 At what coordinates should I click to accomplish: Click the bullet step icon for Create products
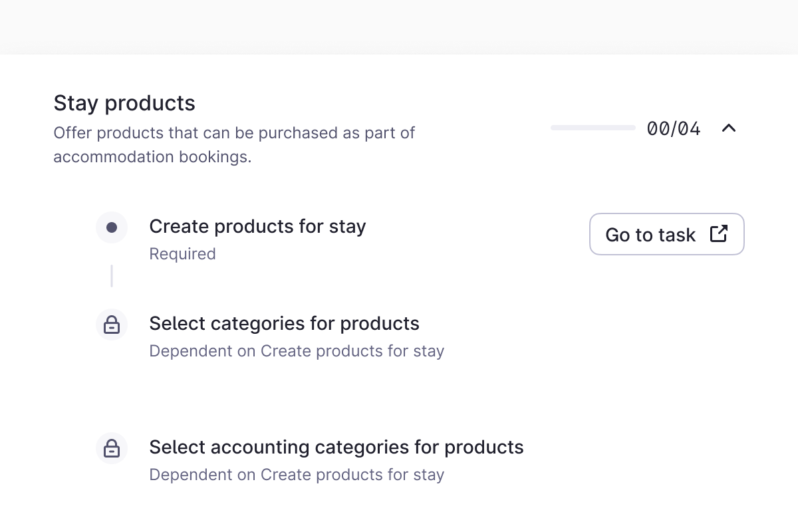[112, 227]
